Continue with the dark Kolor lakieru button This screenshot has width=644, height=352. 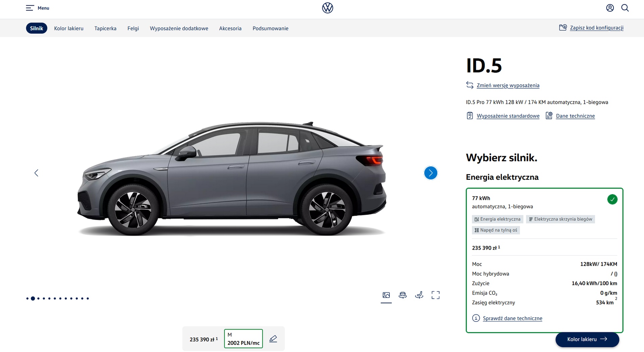(587, 339)
